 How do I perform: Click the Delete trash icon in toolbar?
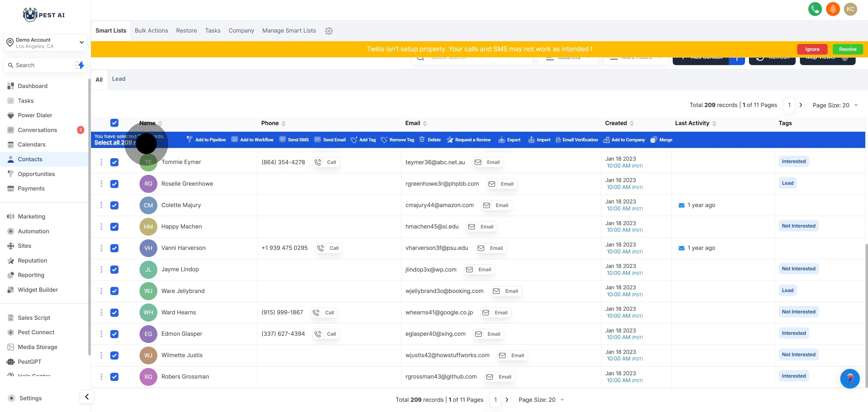pyautogui.click(x=422, y=140)
